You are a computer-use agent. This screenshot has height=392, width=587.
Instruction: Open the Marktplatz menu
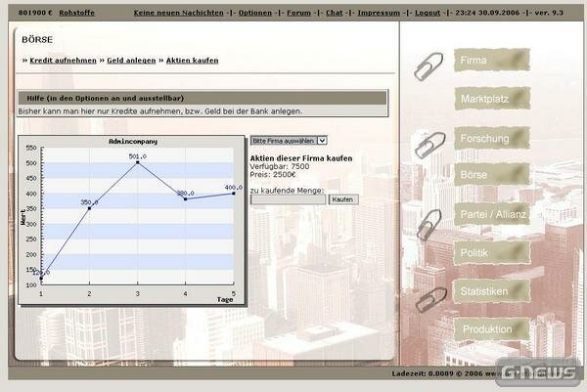tap(492, 99)
